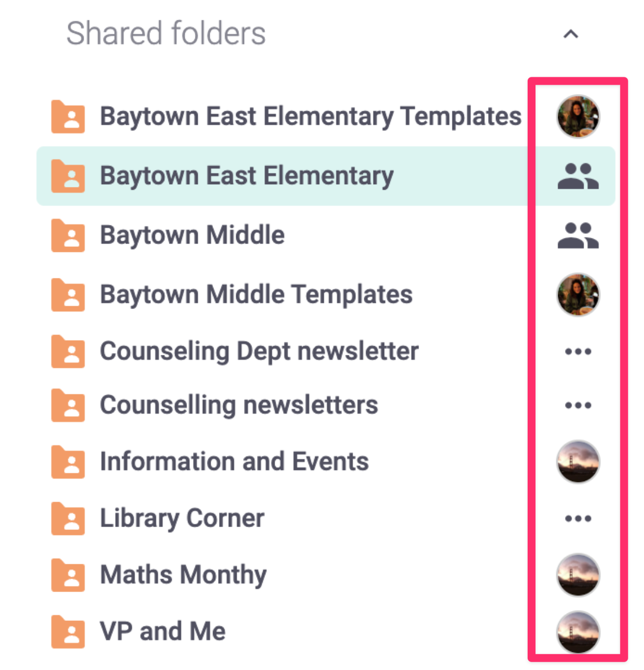Click owner avatar for Baytown East Elementary Templates
Screen dimensions: 644x670
578,116
